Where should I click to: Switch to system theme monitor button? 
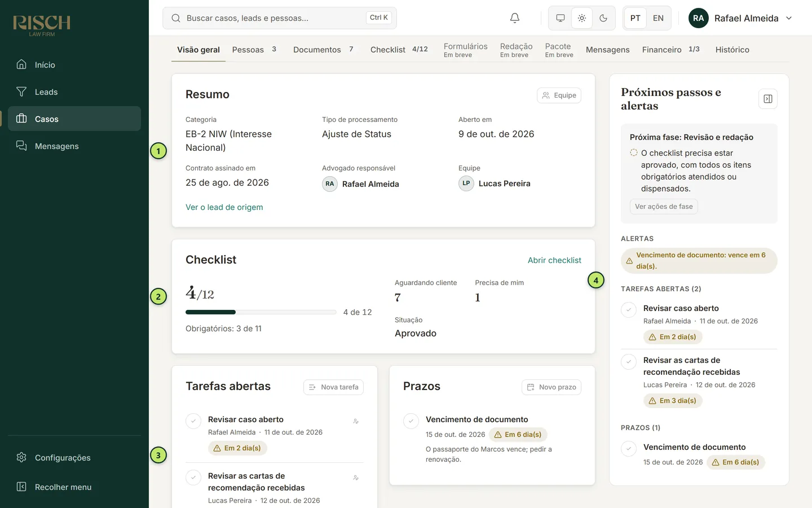coord(561,18)
